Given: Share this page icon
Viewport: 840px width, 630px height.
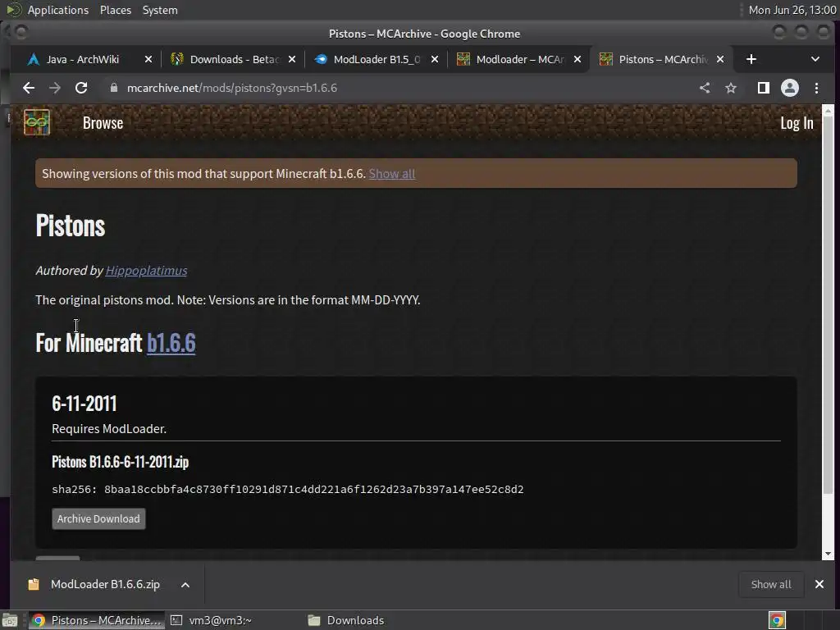Looking at the screenshot, I should 705,88.
